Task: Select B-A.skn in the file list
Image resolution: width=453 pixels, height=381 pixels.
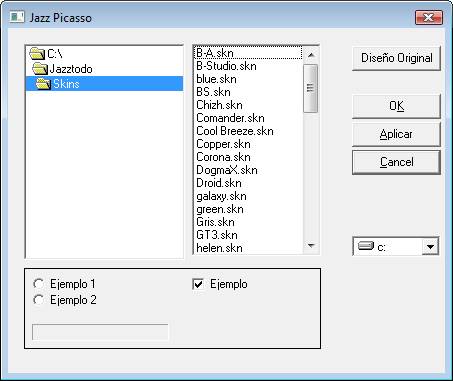Action: pos(248,53)
